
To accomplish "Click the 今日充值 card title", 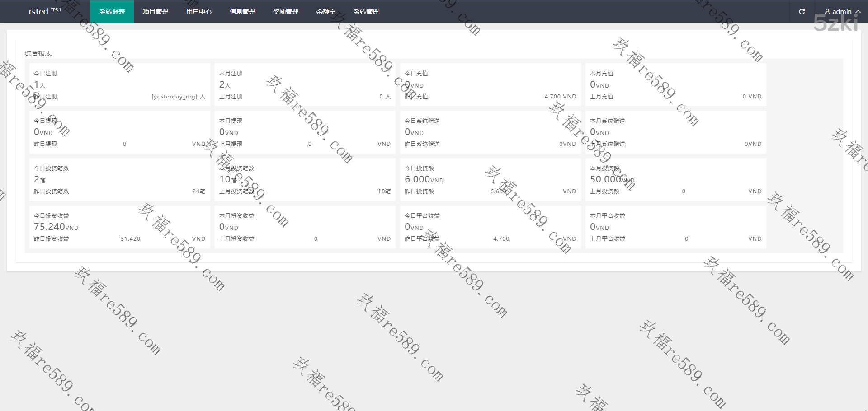I will tap(416, 73).
